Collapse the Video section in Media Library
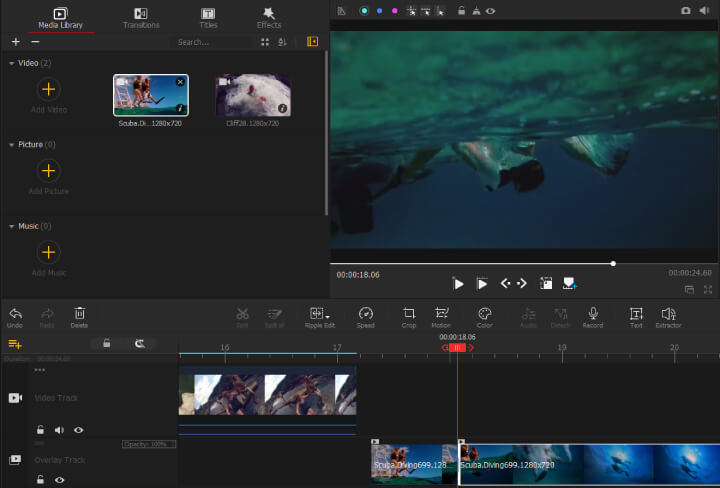720x488 pixels. (12, 63)
